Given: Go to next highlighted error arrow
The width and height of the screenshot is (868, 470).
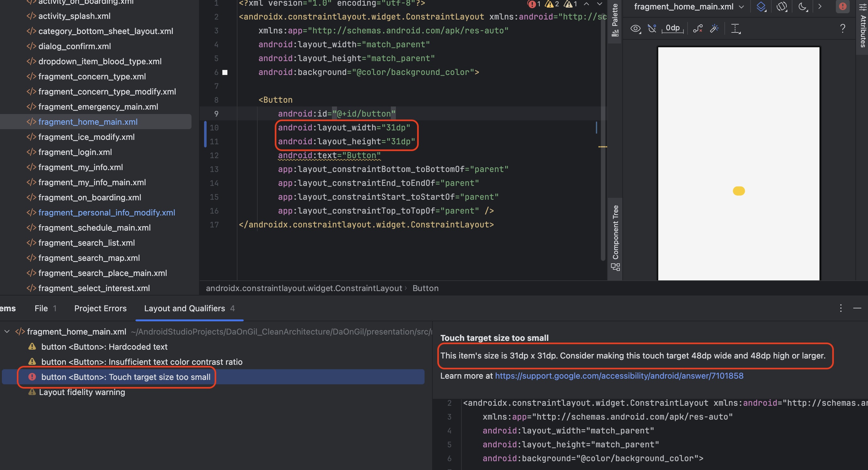Looking at the screenshot, I should point(599,4).
